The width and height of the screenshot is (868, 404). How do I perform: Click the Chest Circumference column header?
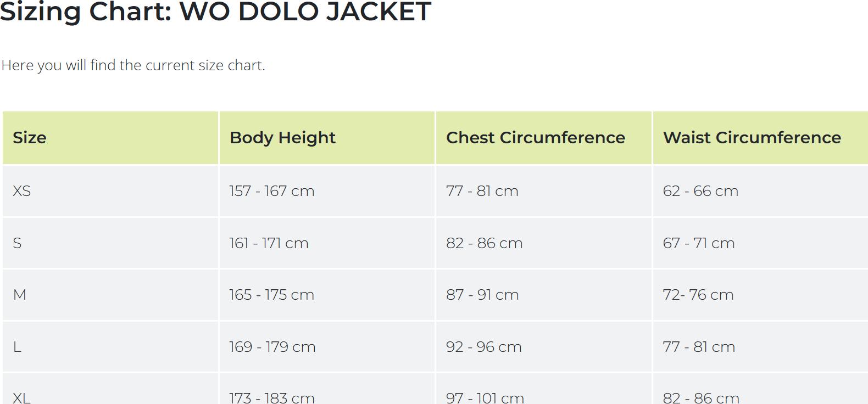coord(535,138)
